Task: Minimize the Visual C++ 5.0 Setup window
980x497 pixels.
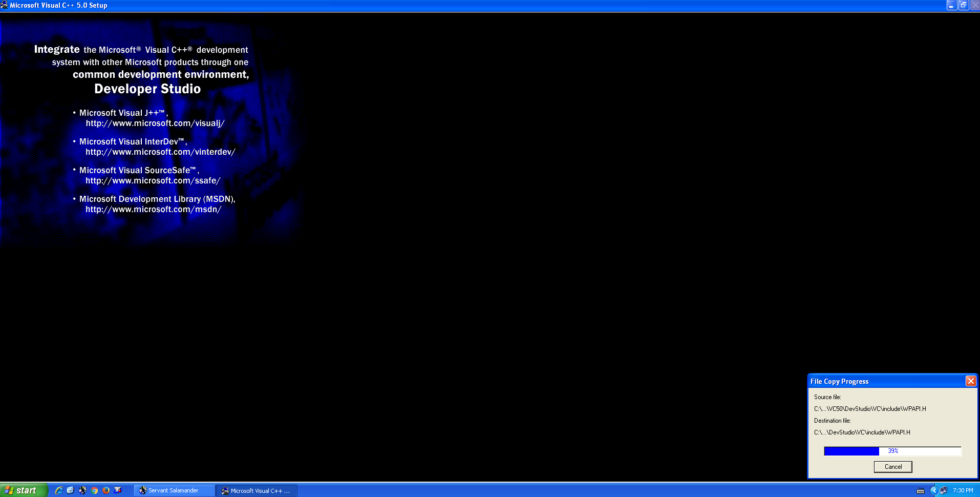Action: [x=951, y=5]
